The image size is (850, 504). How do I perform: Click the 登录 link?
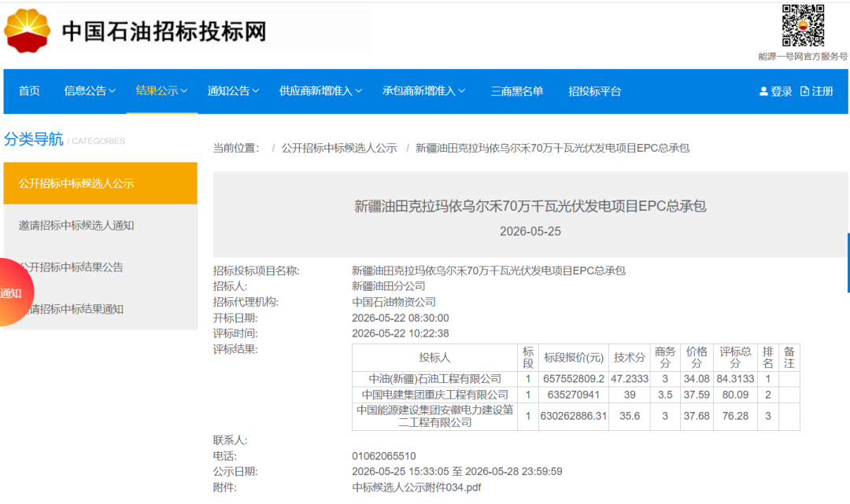(x=782, y=91)
